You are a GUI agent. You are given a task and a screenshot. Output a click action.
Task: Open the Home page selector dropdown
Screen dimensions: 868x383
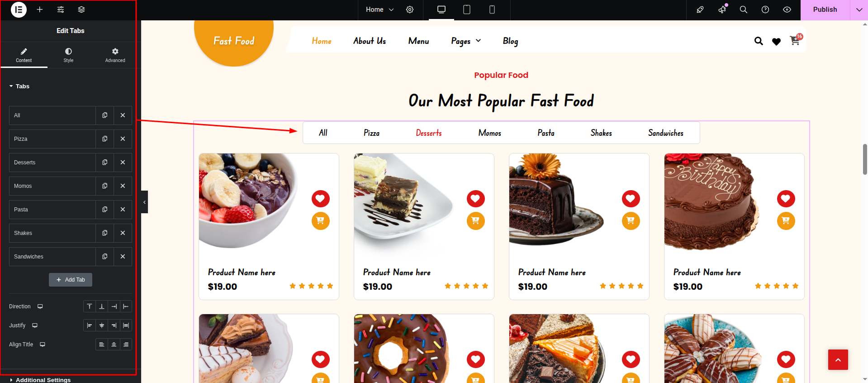point(379,10)
